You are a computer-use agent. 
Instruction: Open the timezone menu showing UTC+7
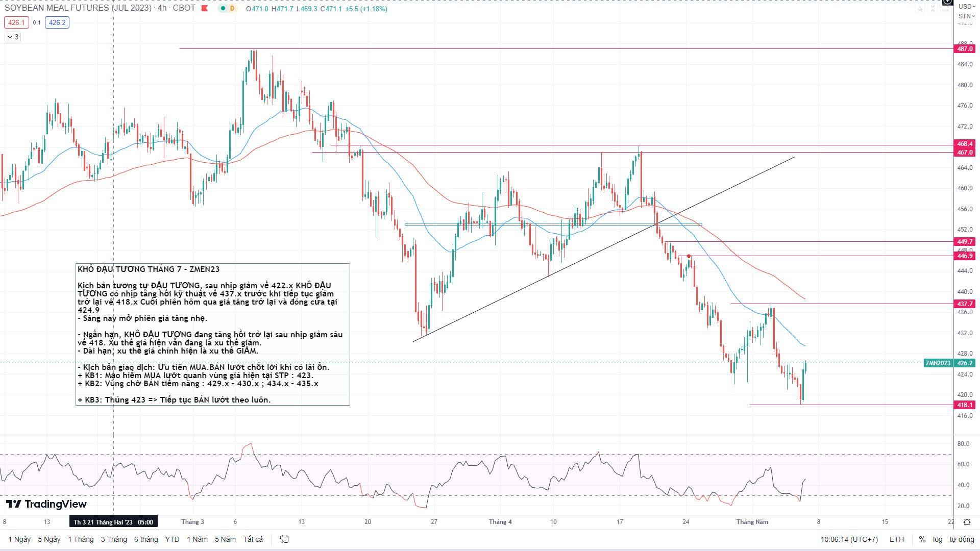pos(849,539)
